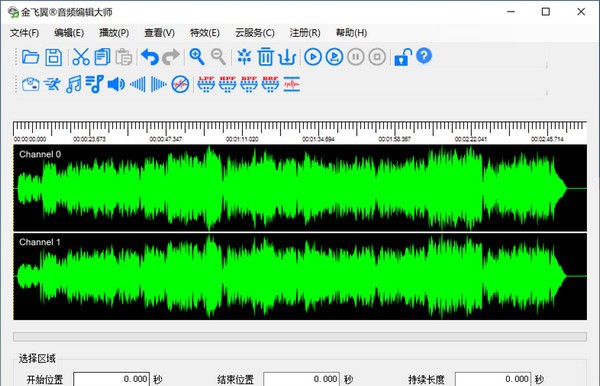Click the red waveform between lines icon

(x=292, y=84)
